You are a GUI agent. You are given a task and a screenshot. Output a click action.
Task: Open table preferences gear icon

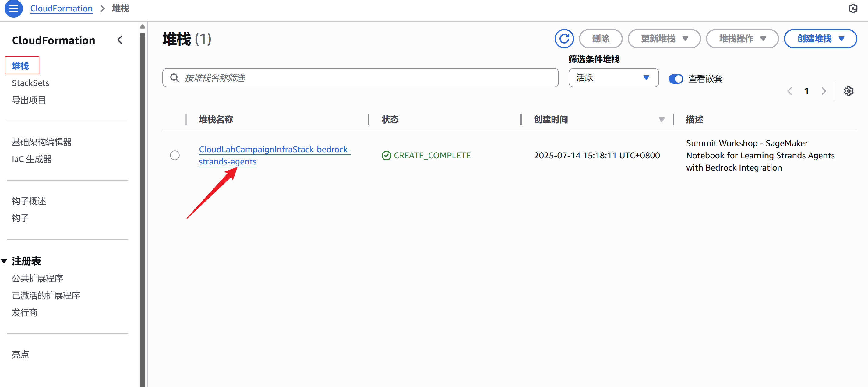(849, 91)
